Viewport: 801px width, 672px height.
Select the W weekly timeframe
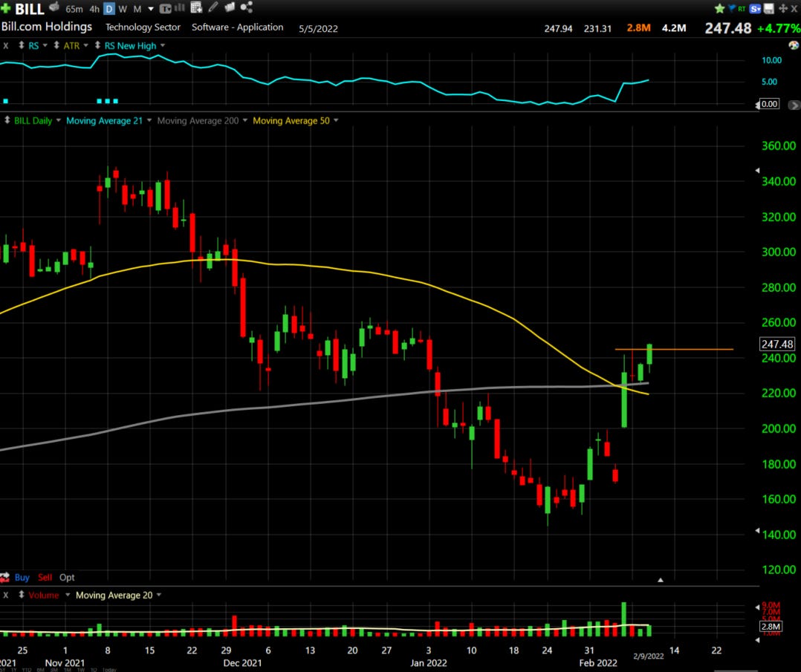point(123,9)
